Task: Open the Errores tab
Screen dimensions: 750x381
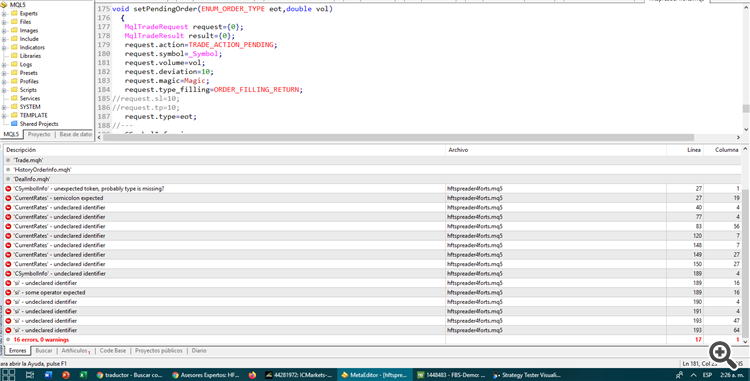Action: click(x=18, y=351)
